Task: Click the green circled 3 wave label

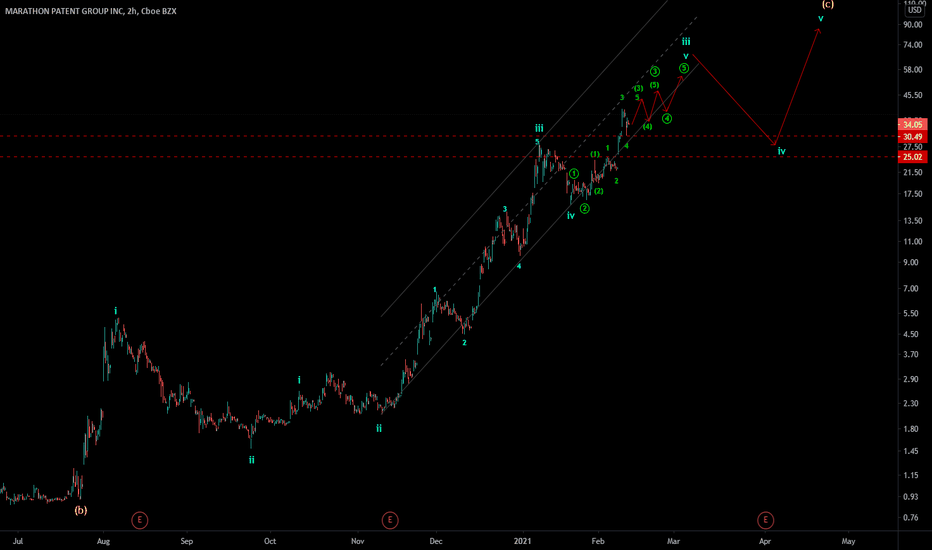Action: [x=655, y=71]
